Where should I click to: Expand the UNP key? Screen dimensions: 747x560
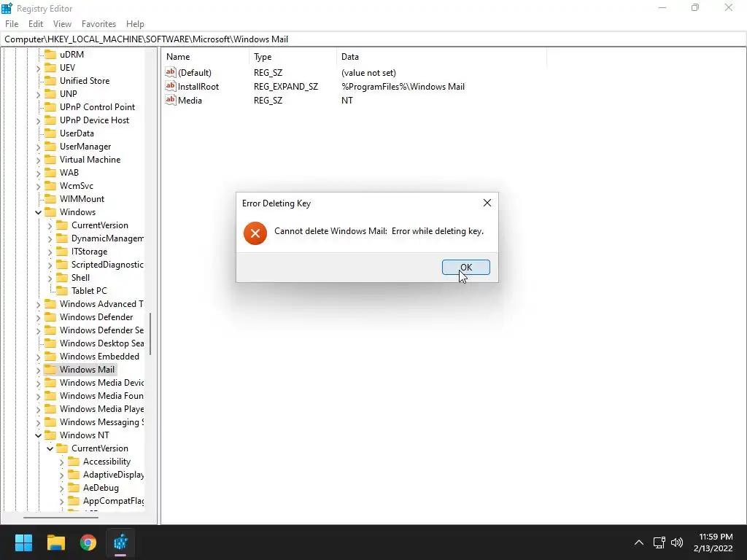38,94
